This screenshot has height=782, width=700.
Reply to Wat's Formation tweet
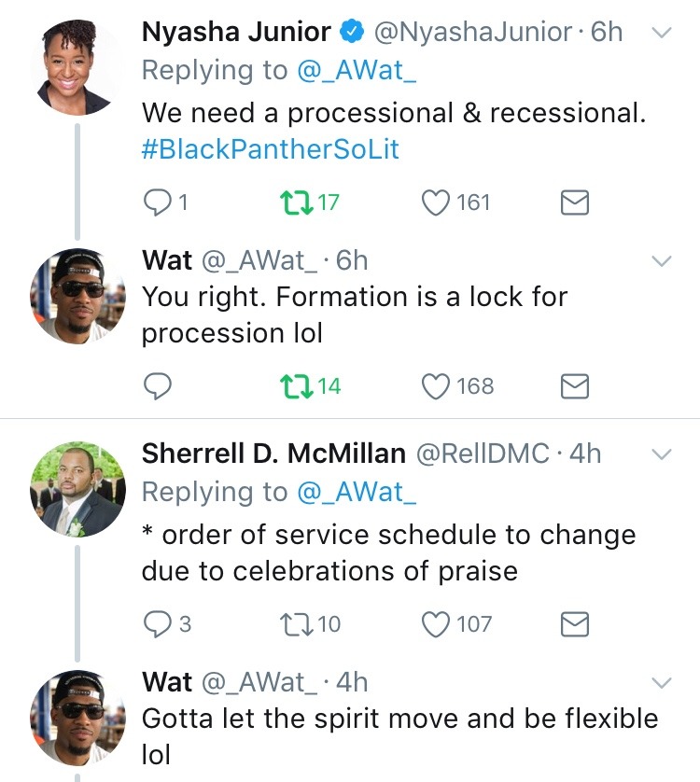pos(159,385)
